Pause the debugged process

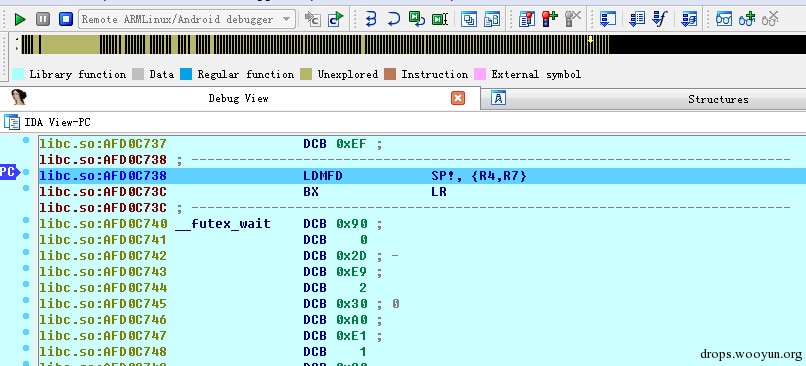(x=43, y=20)
